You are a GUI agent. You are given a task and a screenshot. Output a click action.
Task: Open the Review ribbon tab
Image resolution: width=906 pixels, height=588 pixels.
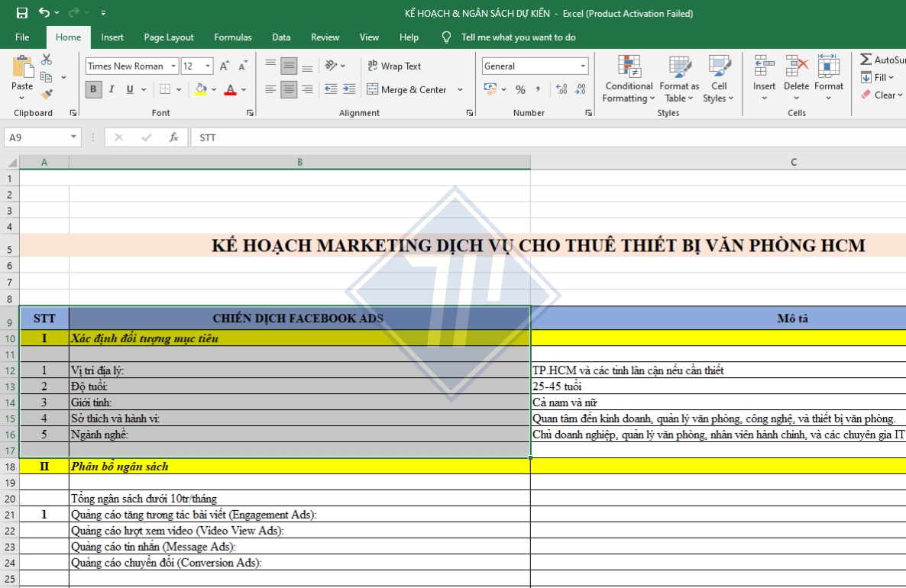[x=325, y=37]
